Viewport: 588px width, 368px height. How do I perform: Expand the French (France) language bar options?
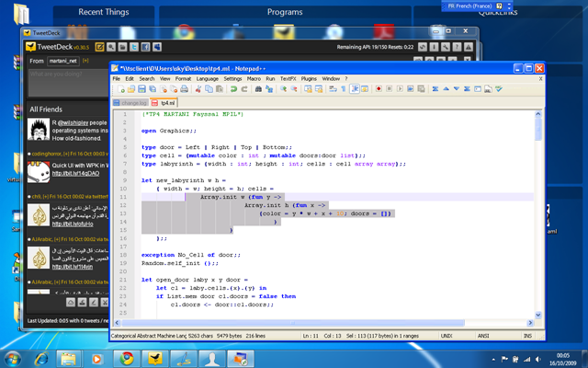pyautogui.click(x=509, y=6)
